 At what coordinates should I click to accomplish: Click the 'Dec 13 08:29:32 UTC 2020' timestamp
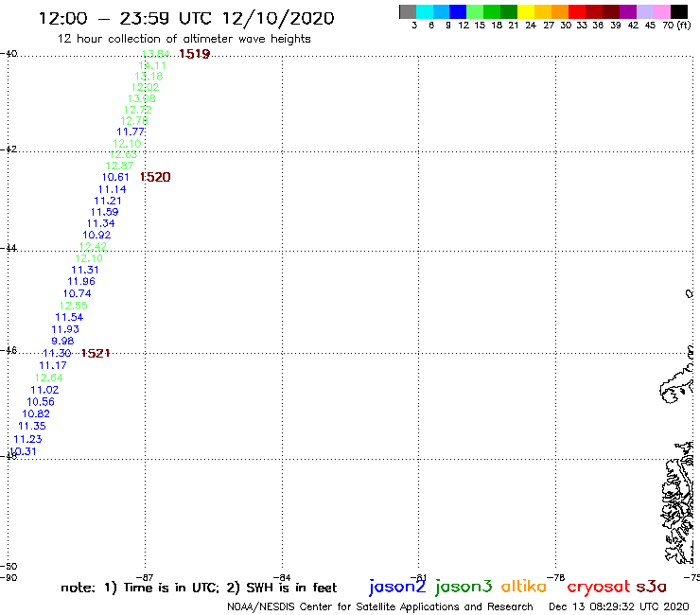pyautogui.click(x=619, y=607)
